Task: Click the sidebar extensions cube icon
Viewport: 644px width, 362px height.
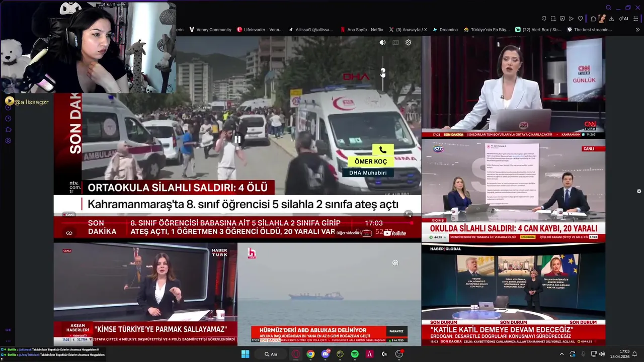Action: pos(8,130)
